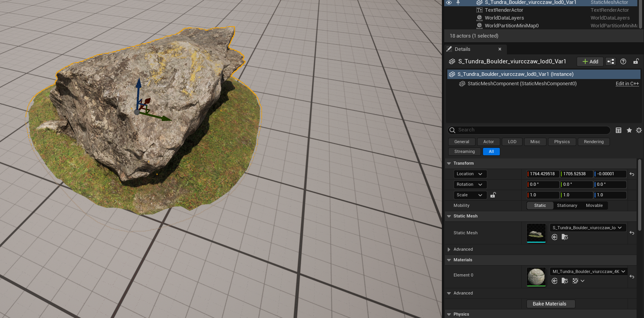Click the static mesh boulder thumbnail
644x318 pixels.
[536, 233]
